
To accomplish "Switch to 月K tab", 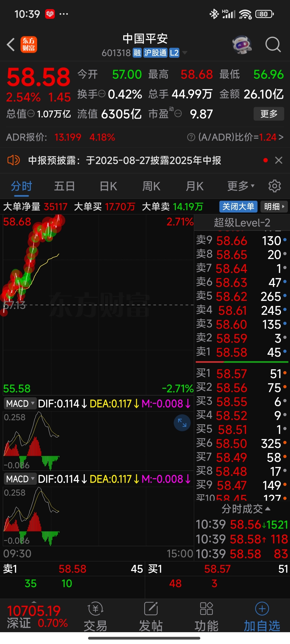I will [195, 186].
